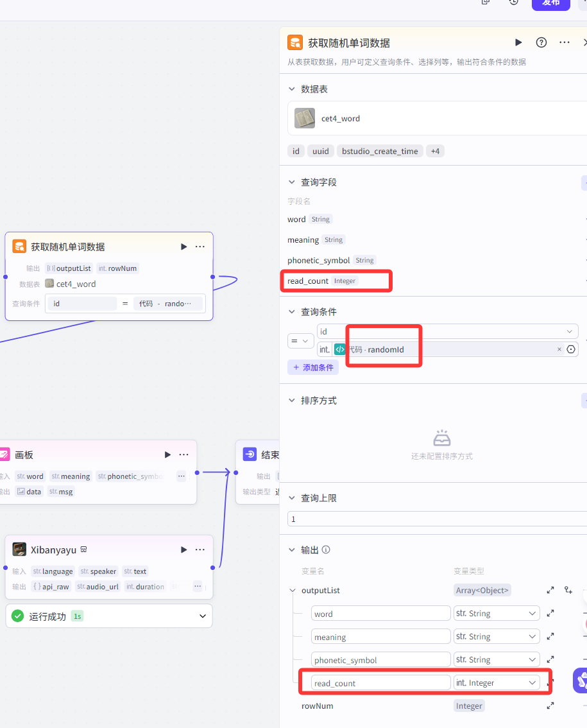This screenshot has width=587, height=728.
Task: Clear the randomId variable with the x icon
Action: tap(559, 349)
